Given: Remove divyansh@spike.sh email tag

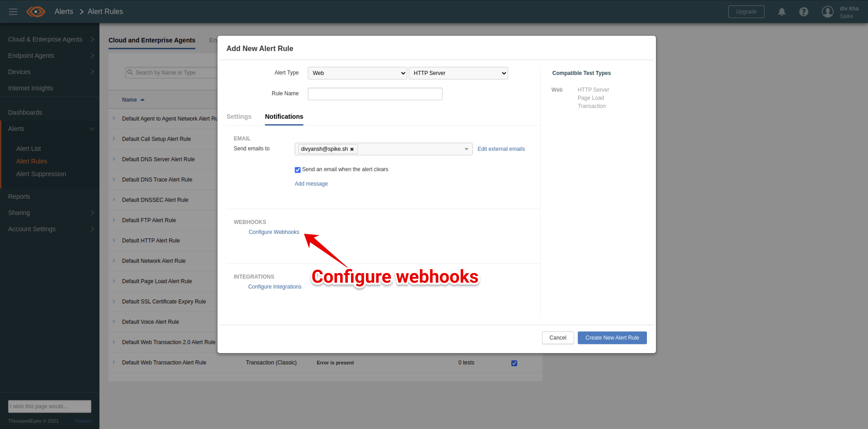Looking at the screenshot, I should click(x=352, y=149).
